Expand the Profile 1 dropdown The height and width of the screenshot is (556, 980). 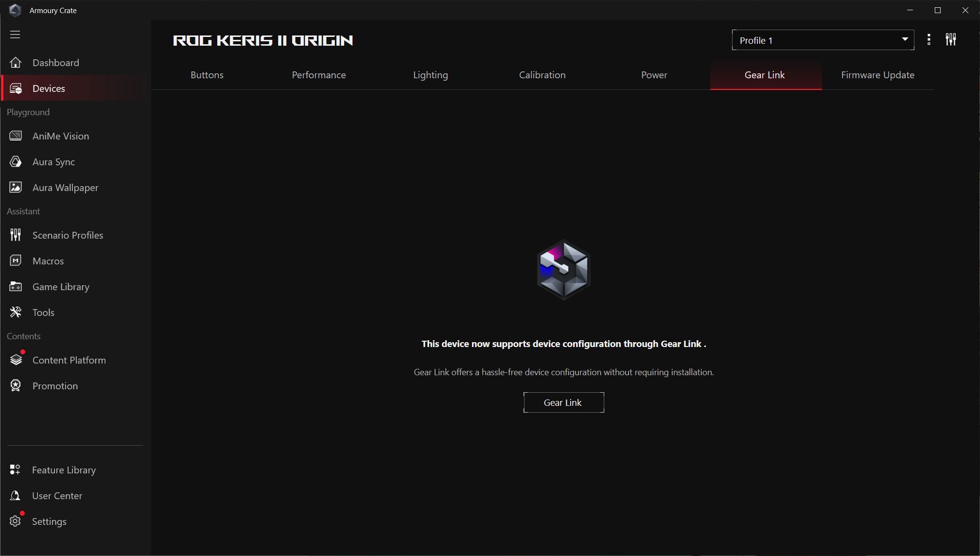[x=823, y=40]
